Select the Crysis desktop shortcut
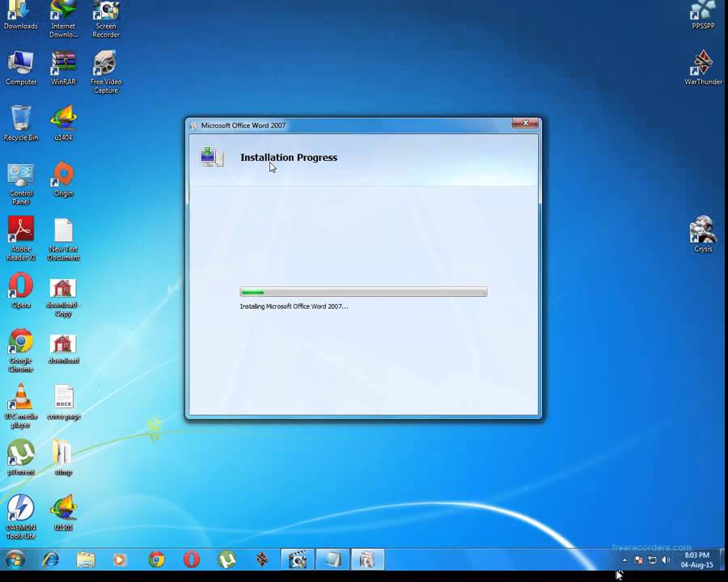This screenshot has width=728, height=582. 702,234
